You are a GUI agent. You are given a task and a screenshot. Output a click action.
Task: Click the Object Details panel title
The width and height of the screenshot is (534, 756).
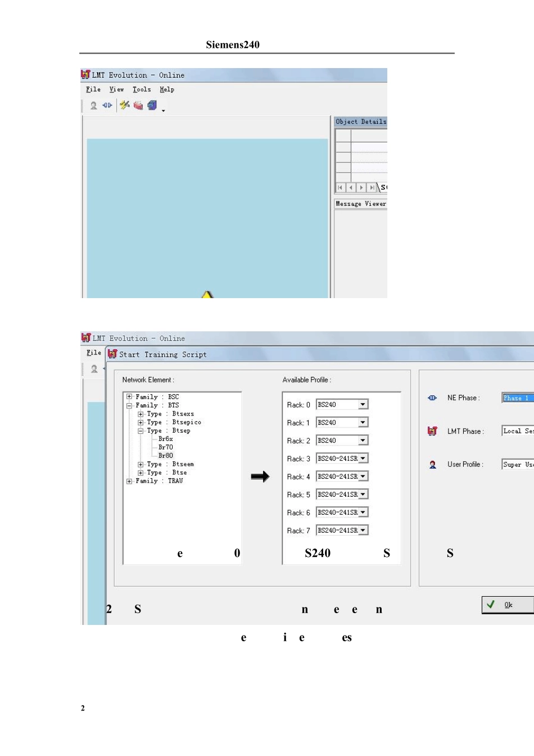[x=361, y=121]
